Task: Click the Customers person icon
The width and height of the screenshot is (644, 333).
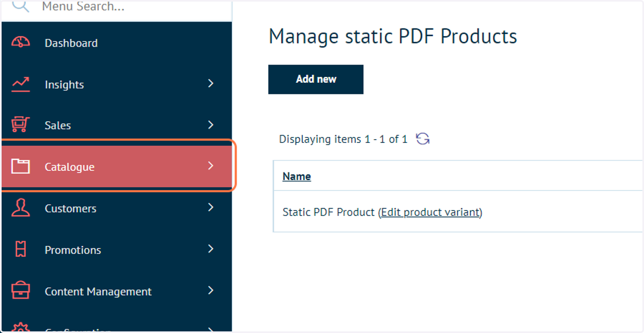Action: click(x=20, y=208)
